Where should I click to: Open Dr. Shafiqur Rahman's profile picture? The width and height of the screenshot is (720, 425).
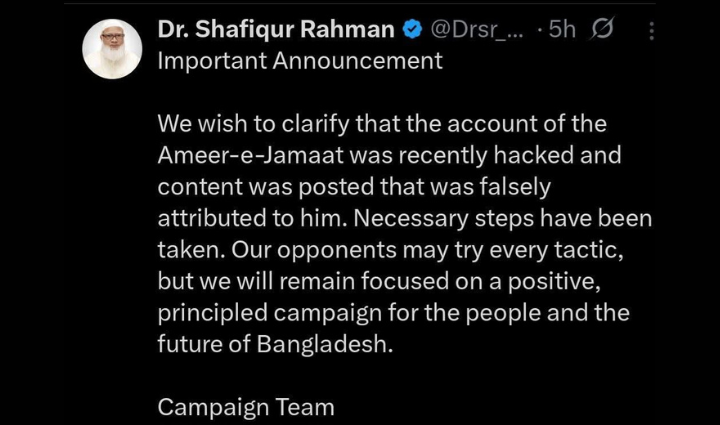point(112,48)
